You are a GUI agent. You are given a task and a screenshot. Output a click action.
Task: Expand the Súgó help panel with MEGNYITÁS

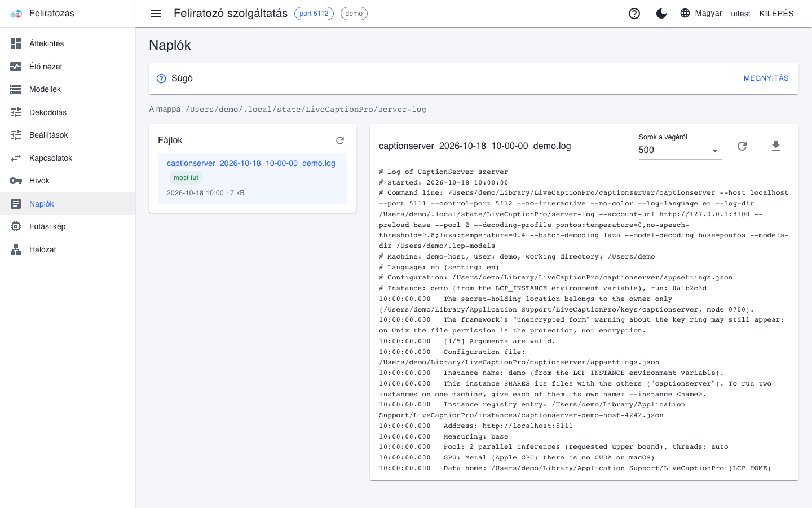[x=766, y=78]
